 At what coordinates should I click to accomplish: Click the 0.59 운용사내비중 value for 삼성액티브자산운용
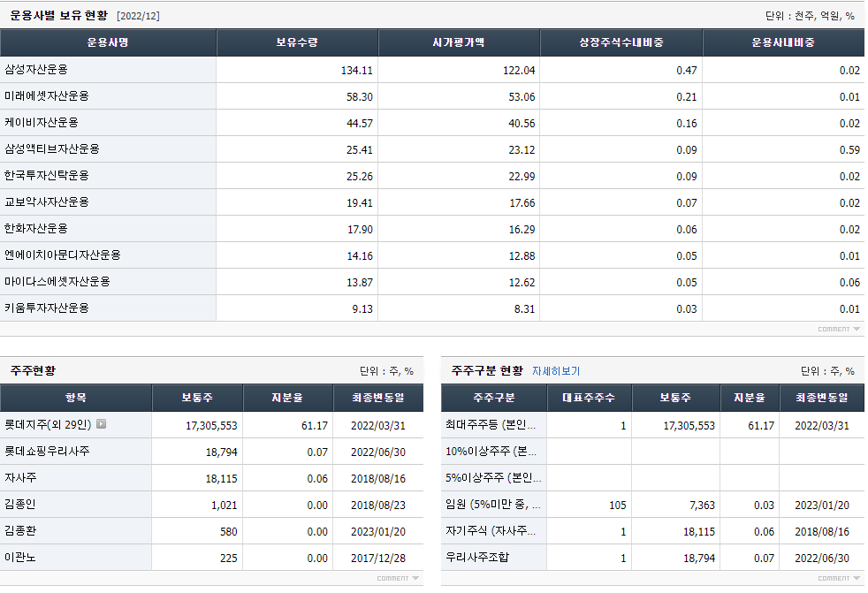(x=849, y=150)
